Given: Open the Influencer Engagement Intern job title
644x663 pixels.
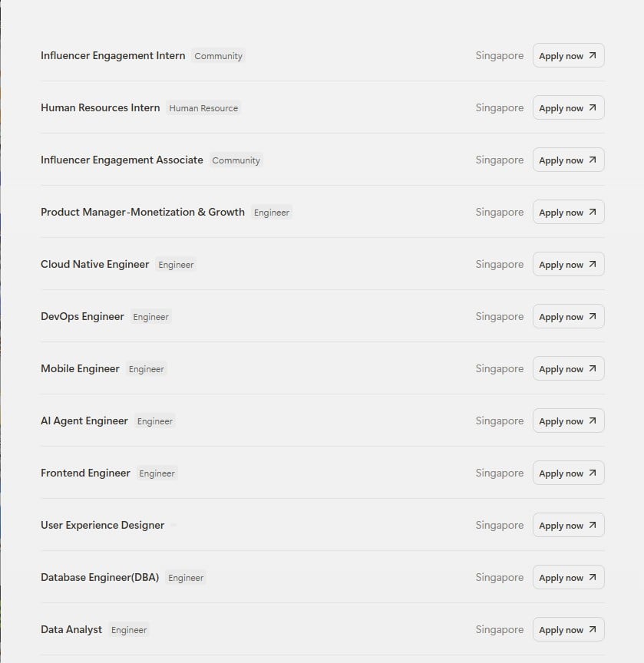Looking at the screenshot, I should (x=113, y=55).
